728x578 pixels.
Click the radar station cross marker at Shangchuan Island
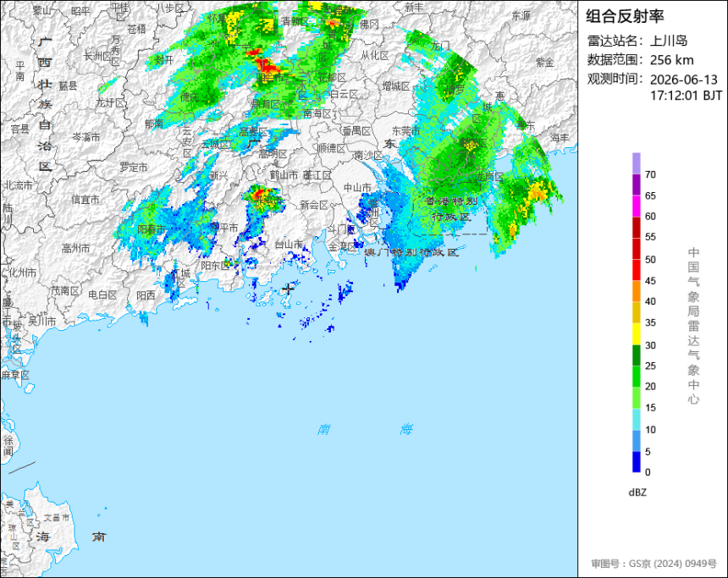click(289, 289)
